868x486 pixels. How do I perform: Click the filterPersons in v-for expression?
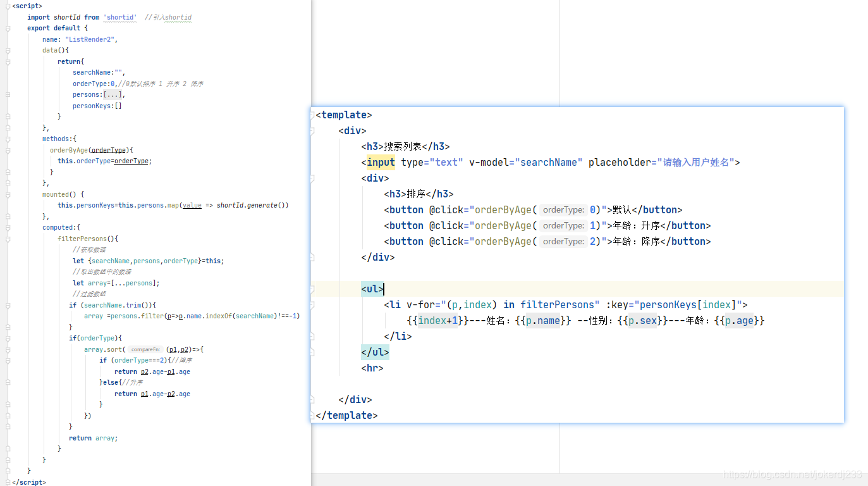(x=556, y=305)
